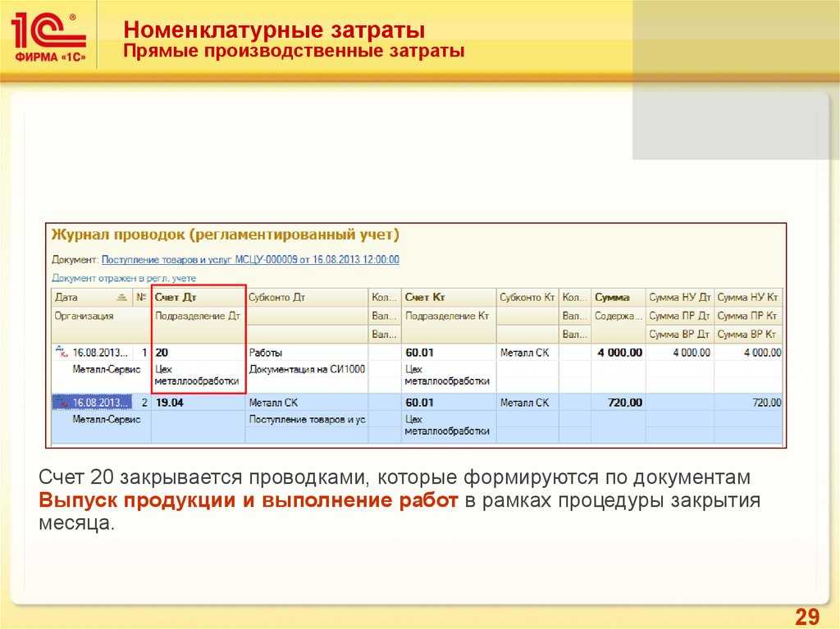Screen dimensions: 840x629
Task: Click the Счет Дт column header
Action: pyautogui.click(x=199, y=298)
